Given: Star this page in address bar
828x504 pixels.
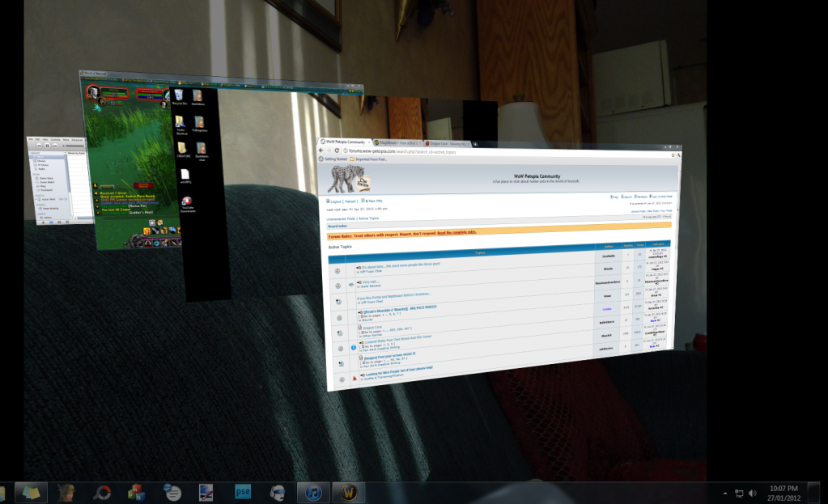Looking at the screenshot, I should click(673, 155).
